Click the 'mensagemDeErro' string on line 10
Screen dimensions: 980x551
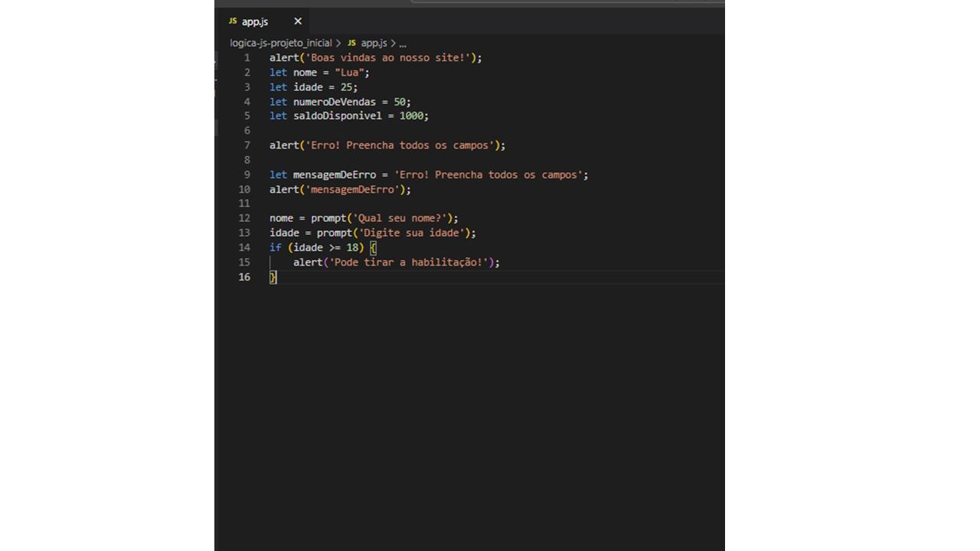(x=352, y=190)
